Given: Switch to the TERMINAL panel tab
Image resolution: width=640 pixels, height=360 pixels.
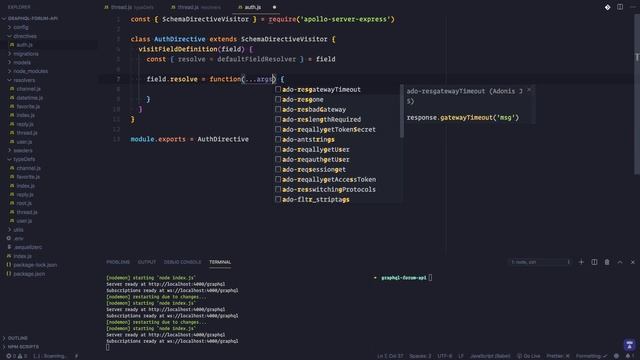Looking at the screenshot, I should pyautogui.click(x=220, y=262).
